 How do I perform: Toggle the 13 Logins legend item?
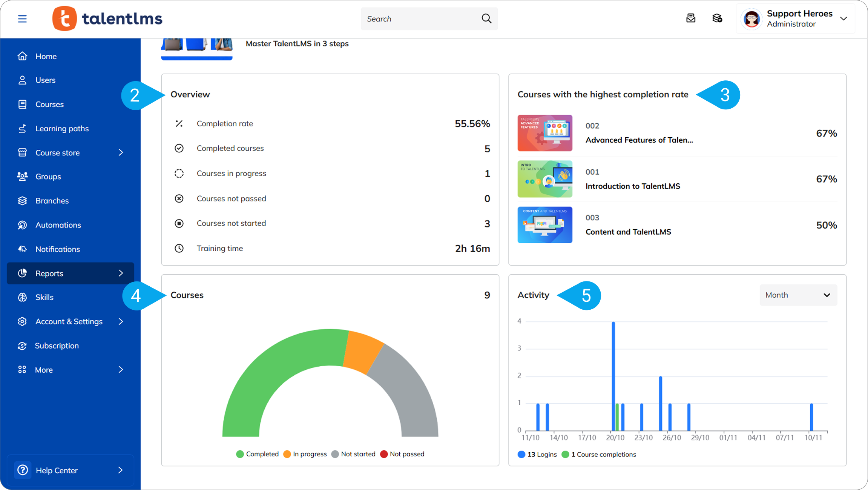[537, 454]
